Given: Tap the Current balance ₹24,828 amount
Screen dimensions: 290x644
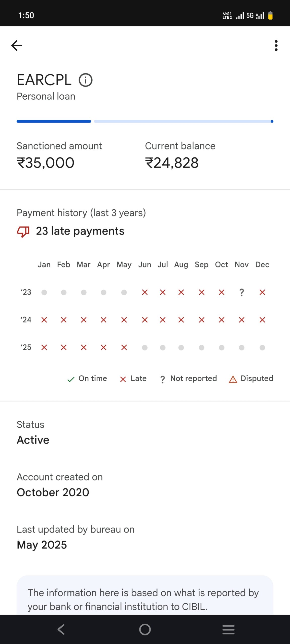Looking at the screenshot, I should click(x=172, y=163).
